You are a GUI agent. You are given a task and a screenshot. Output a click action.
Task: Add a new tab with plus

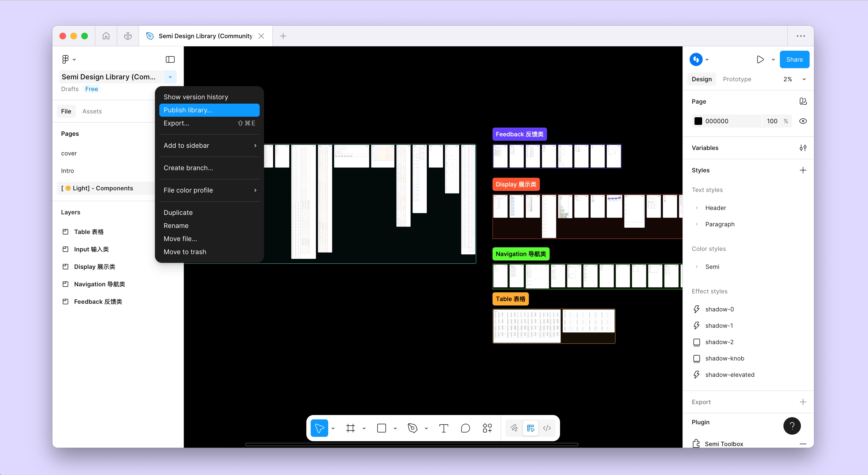(283, 36)
